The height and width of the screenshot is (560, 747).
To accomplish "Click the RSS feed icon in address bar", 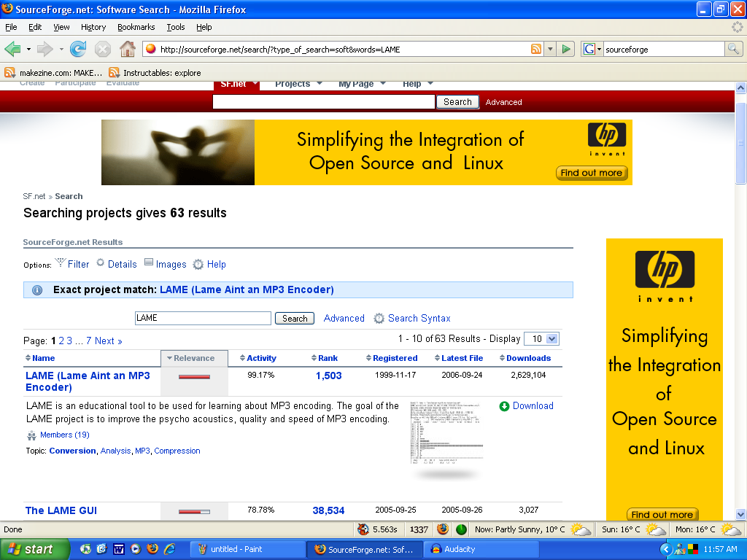I will pos(536,49).
